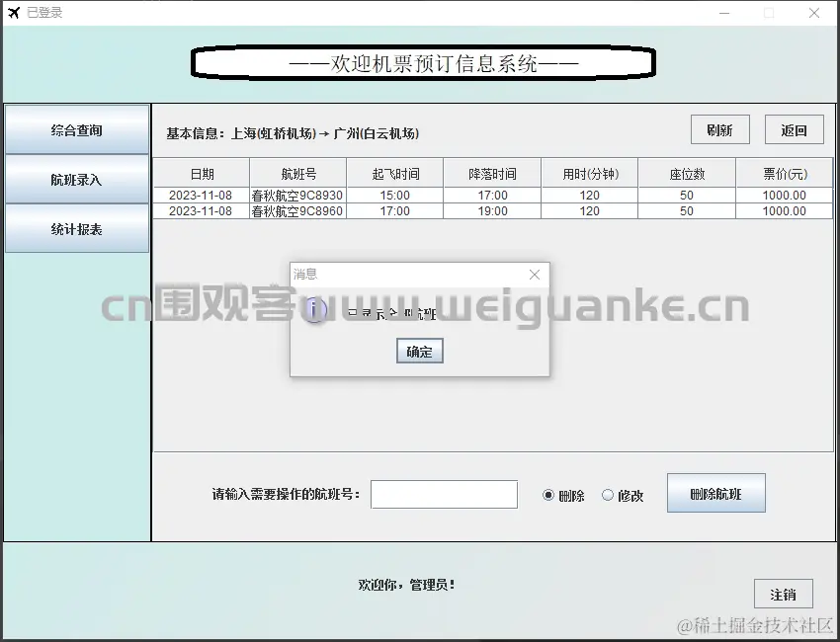Click date cell in 9C8960 row

201,211
